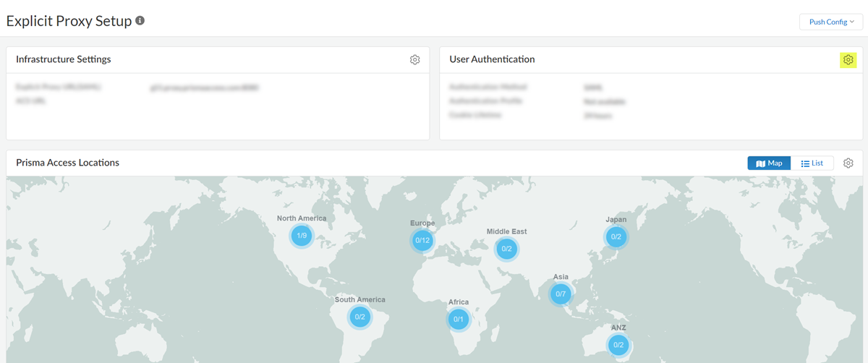
Task: Select the Middle East 0/2 cluster
Action: click(x=506, y=249)
